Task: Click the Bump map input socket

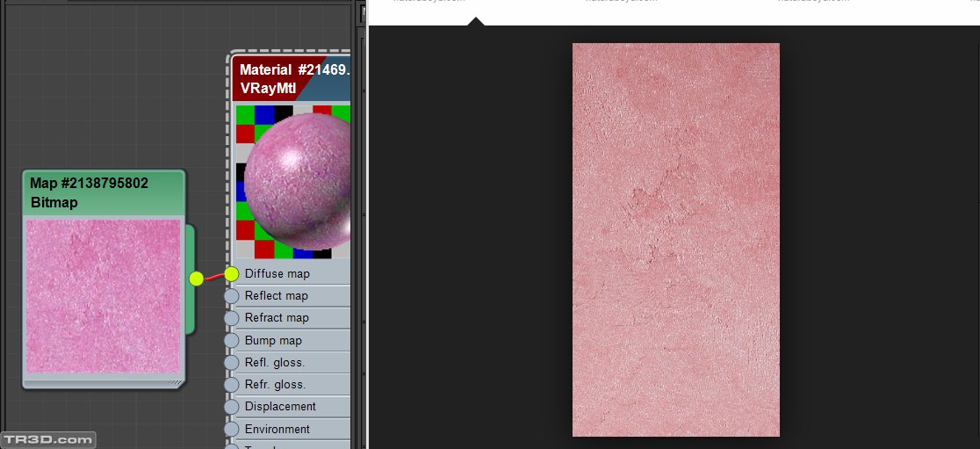Action: [231, 340]
